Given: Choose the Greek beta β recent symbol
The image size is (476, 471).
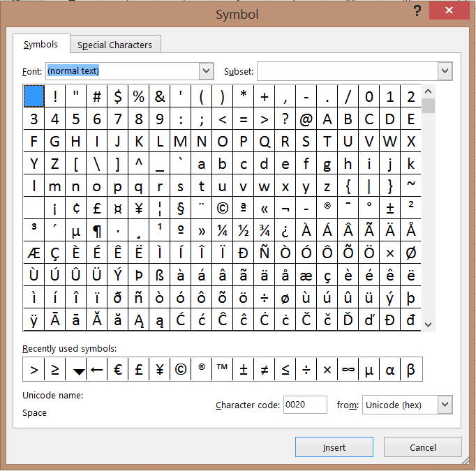Looking at the screenshot, I should [x=411, y=370].
